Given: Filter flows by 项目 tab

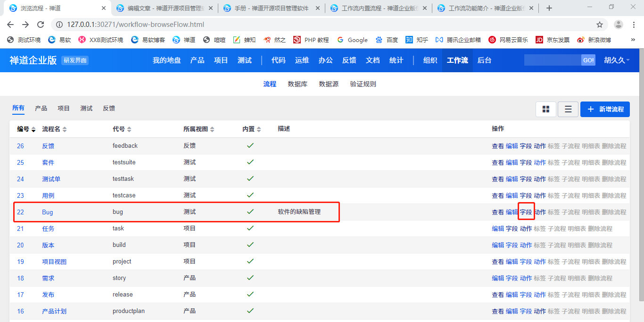Looking at the screenshot, I should tap(64, 108).
